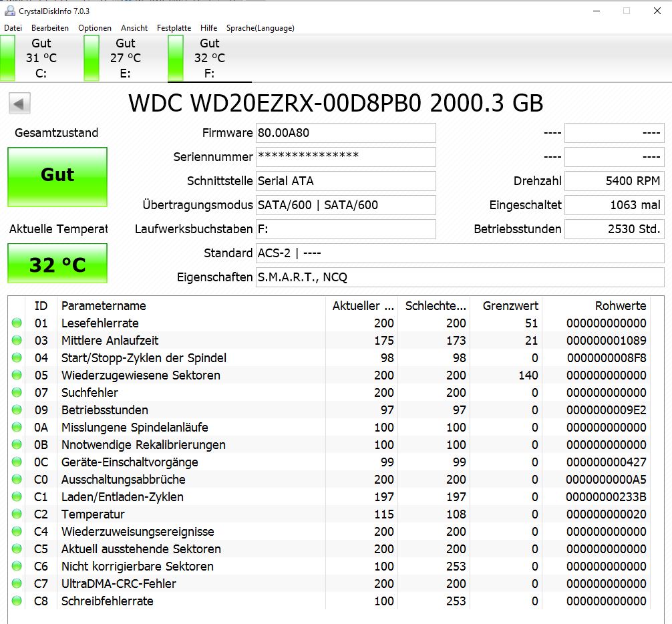Image resolution: width=672 pixels, height=624 pixels.
Task: Click status dot for Mittlere Anlaufzeit row
Action: [17, 340]
